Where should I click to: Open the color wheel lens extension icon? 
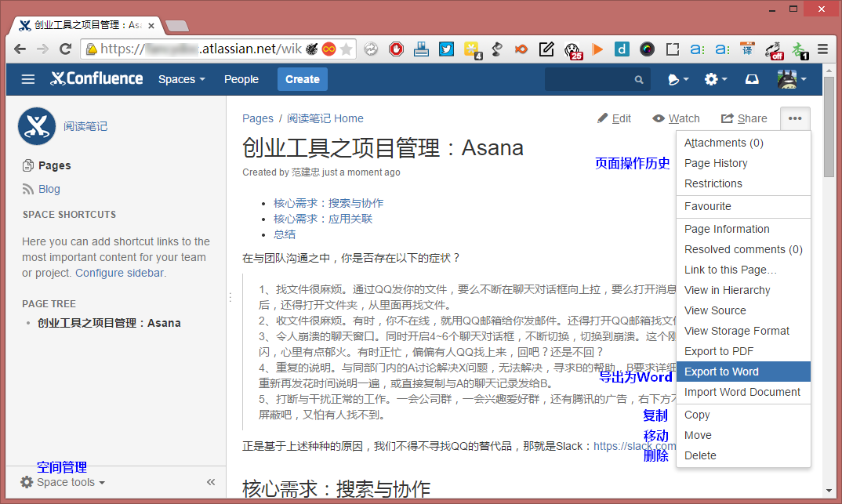647,49
